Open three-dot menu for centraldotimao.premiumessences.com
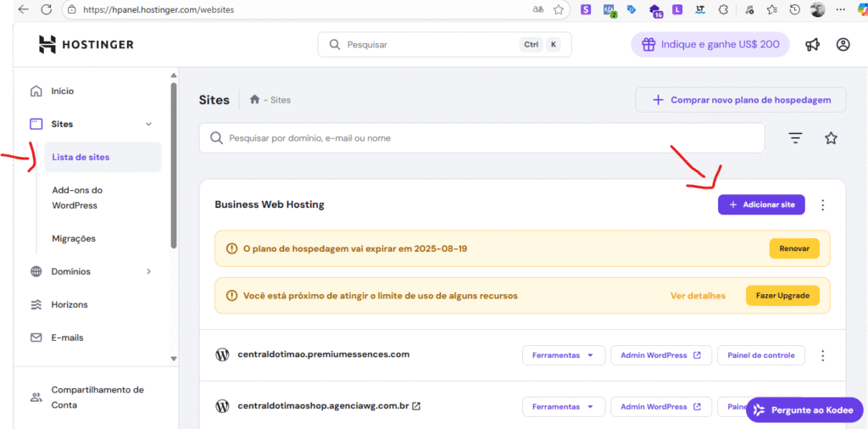Image resolution: width=868 pixels, height=429 pixels. (x=822, y=355)
